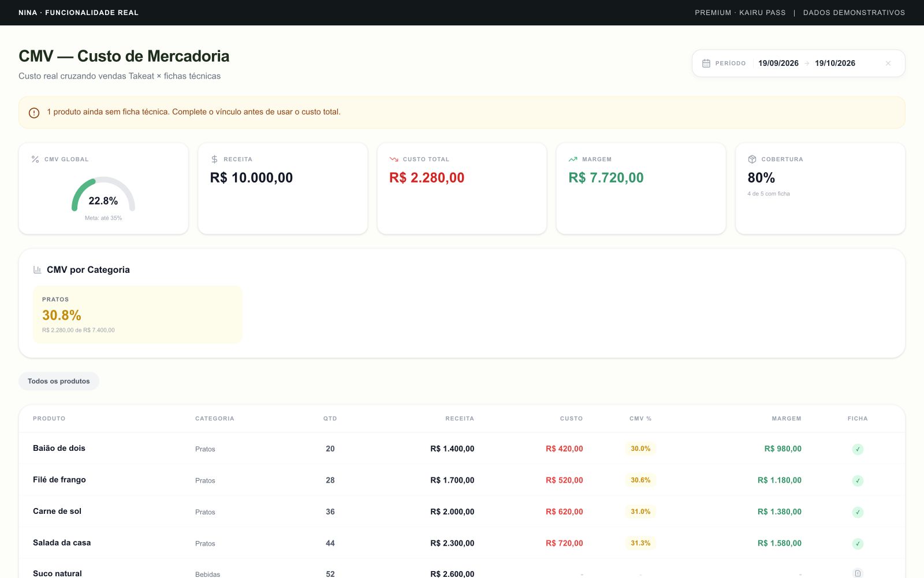Select the Todos os produtos filter
Viewport: 924px width, 578px height.
(x=59, y=381)
